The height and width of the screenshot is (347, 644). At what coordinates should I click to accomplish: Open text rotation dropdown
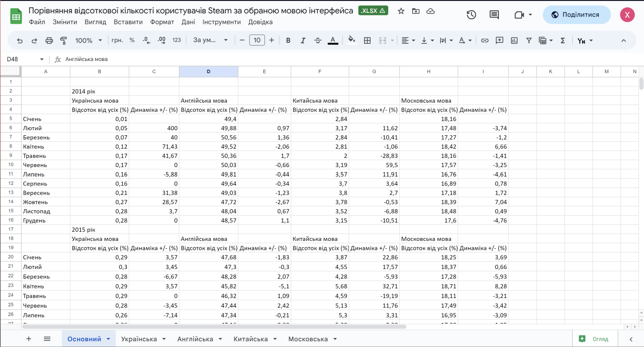click(x=465, y=40)
